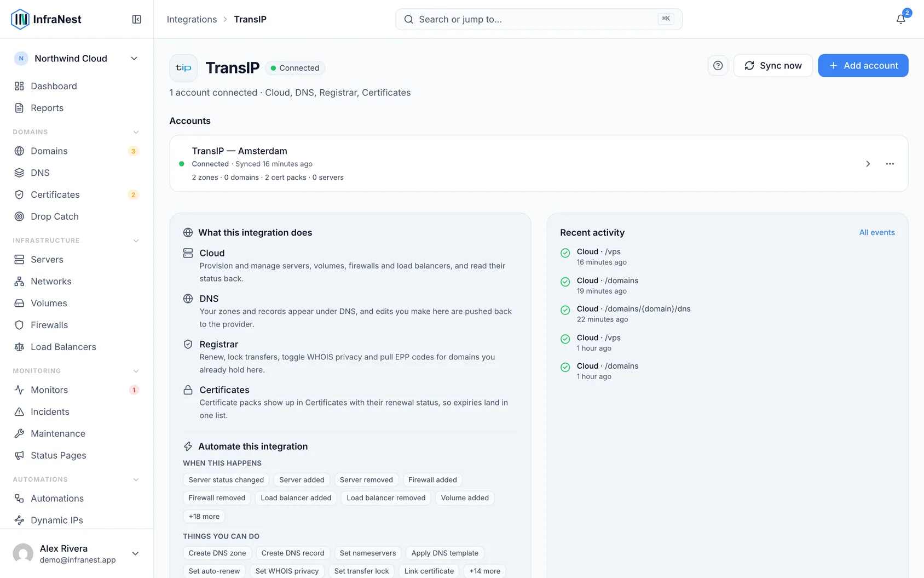924x578 pixels.
Task: Select the Server status changed trigger
Action: 226,480
